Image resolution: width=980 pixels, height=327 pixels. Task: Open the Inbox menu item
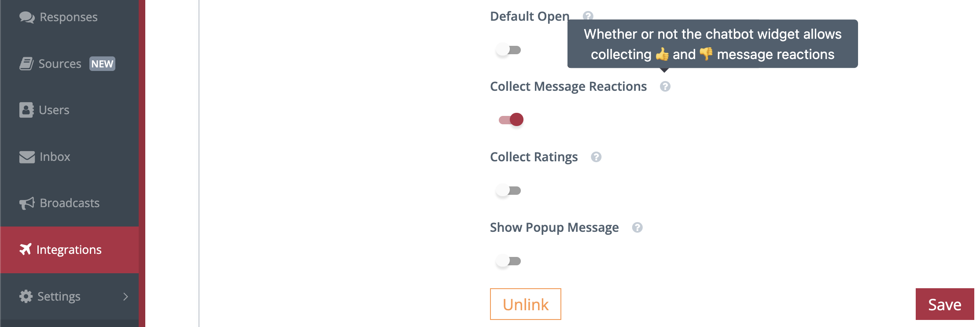tap(55, 157)
